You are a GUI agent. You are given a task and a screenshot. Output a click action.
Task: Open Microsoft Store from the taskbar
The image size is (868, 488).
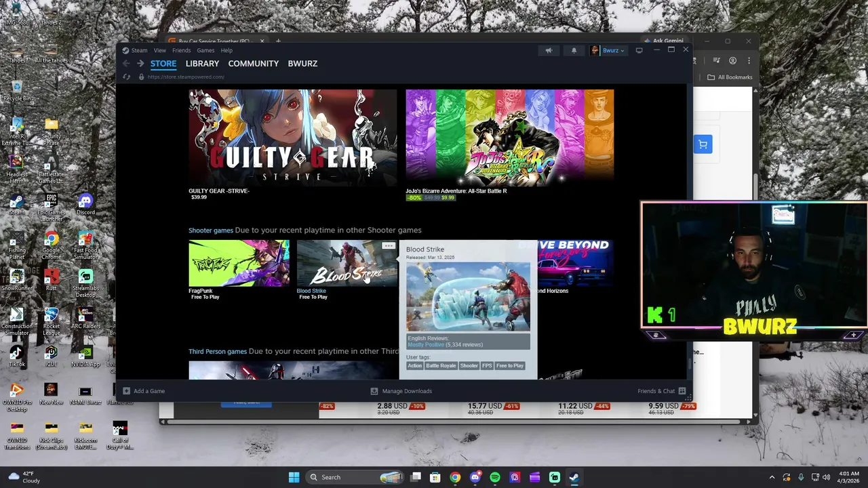435,477
